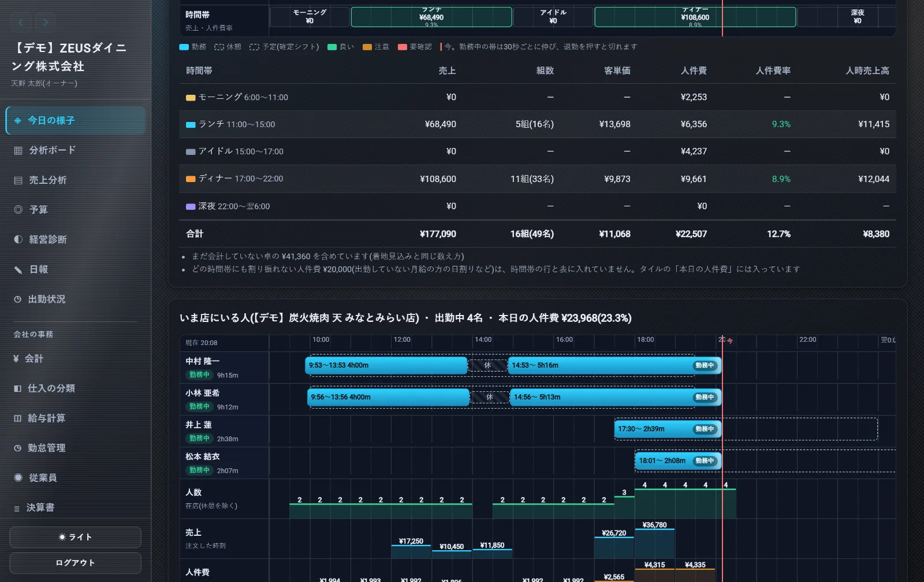Click 小林 亜希's 9:56〜13:56 shift bar

[388, 397]
